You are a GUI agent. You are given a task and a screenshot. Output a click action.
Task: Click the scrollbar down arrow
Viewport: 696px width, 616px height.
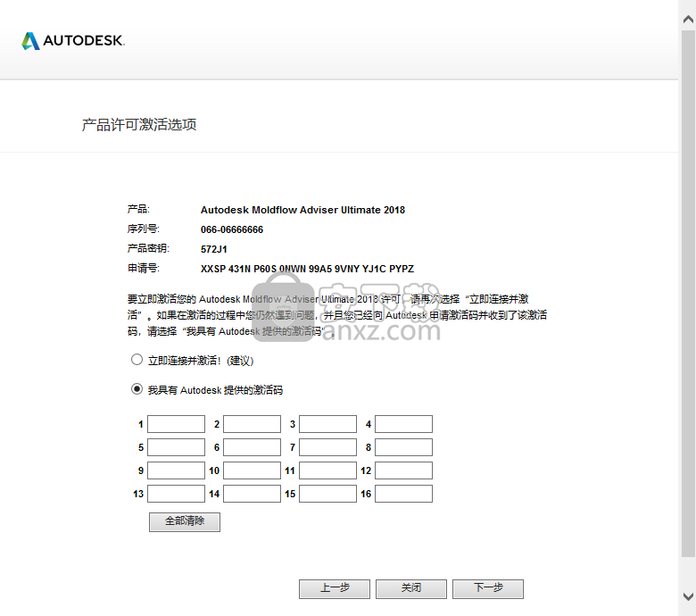(689, 596)
